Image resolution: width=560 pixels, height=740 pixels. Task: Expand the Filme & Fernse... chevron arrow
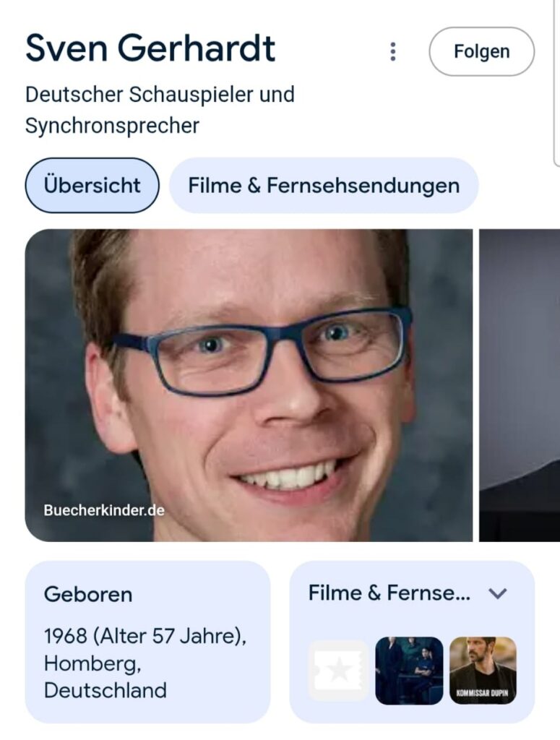[x=498, y=593]
